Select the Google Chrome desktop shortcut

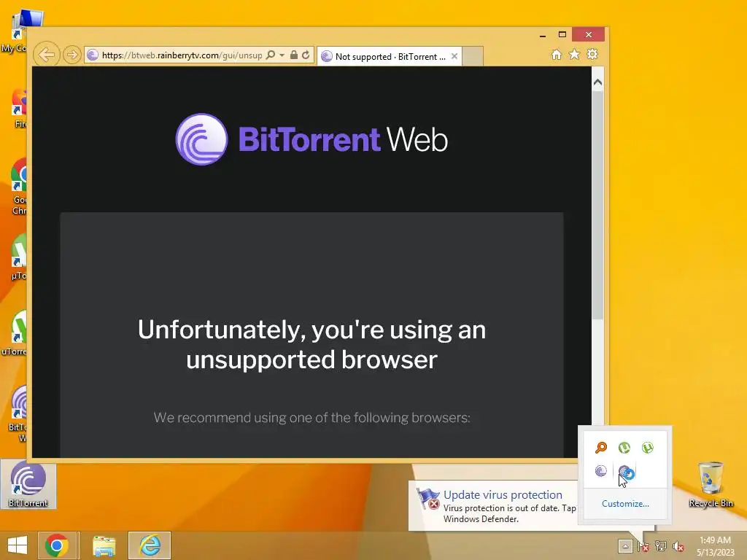pos(19,187)
